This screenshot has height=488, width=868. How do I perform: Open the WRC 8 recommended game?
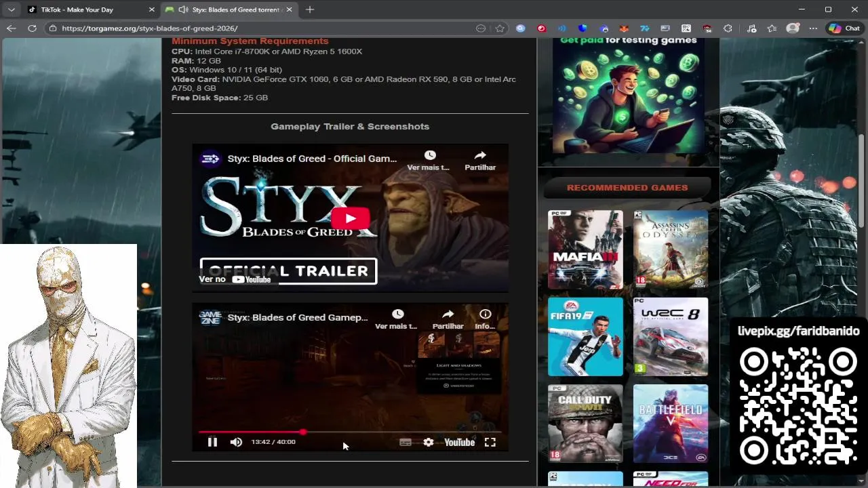click(671, 336)
